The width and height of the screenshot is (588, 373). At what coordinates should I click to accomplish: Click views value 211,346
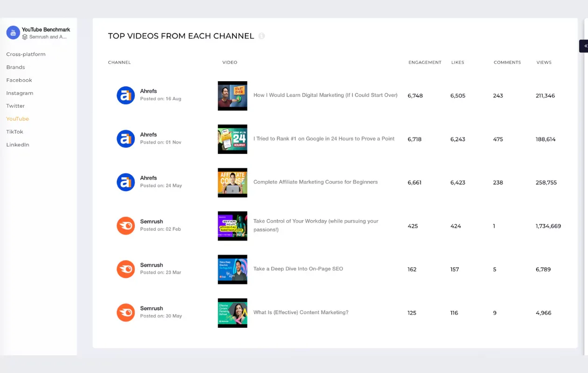click(546, 96)
